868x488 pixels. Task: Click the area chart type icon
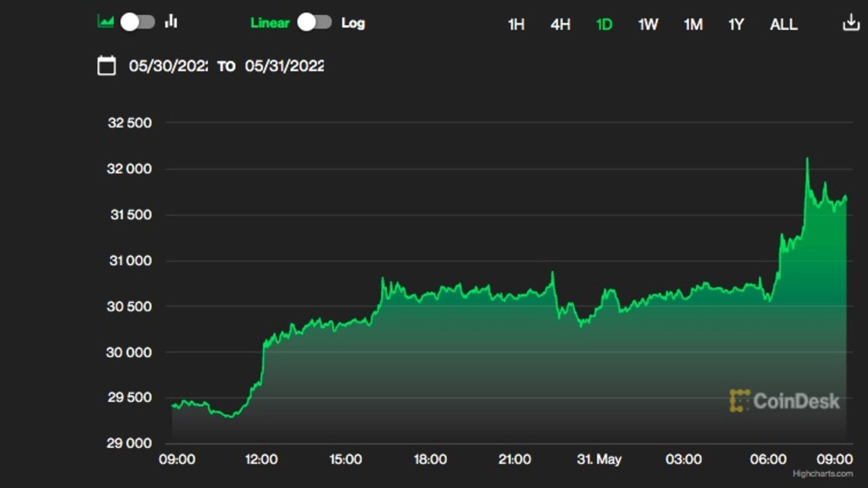coord(106,22)
